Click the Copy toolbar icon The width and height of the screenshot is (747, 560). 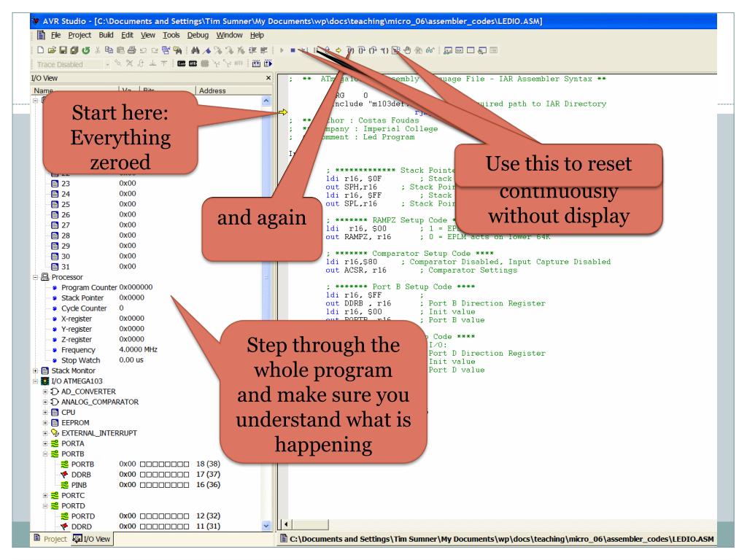coord(109,50)
